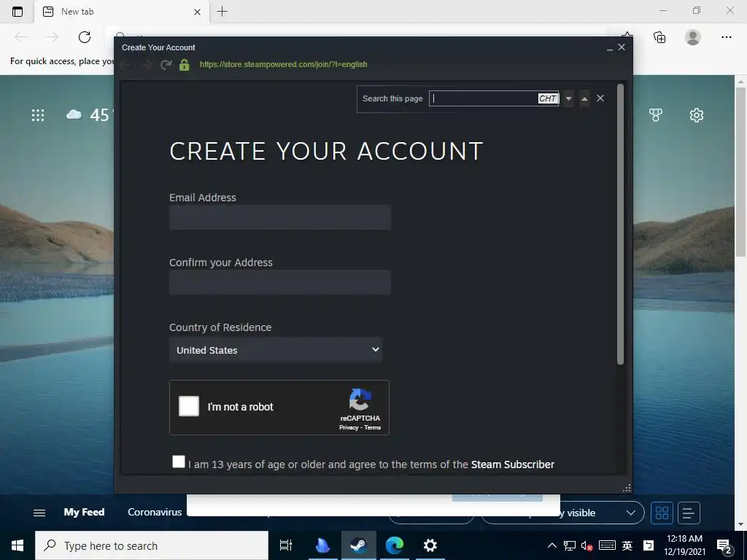Screen dimensions: 747x560
Task: Open Settings gear on the taskbar
Action: pyautogui.click(x=430, y=545)
